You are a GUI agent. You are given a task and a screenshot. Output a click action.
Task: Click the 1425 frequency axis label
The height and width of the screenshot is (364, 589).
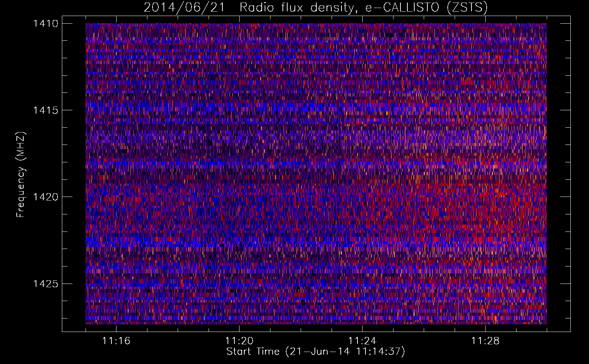(46, 284)
